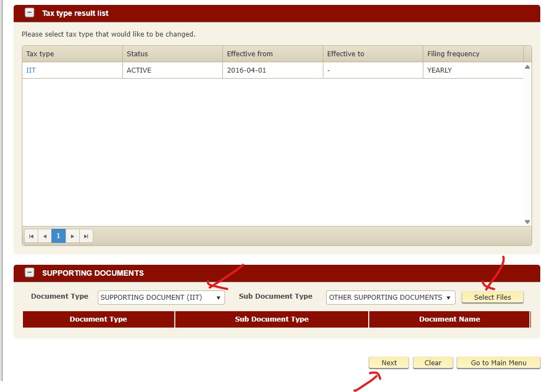The width and height of the screenshot is (549, 392).
Task: Go to first page of results
Action: pyautogui.click(x=31, y=236)
